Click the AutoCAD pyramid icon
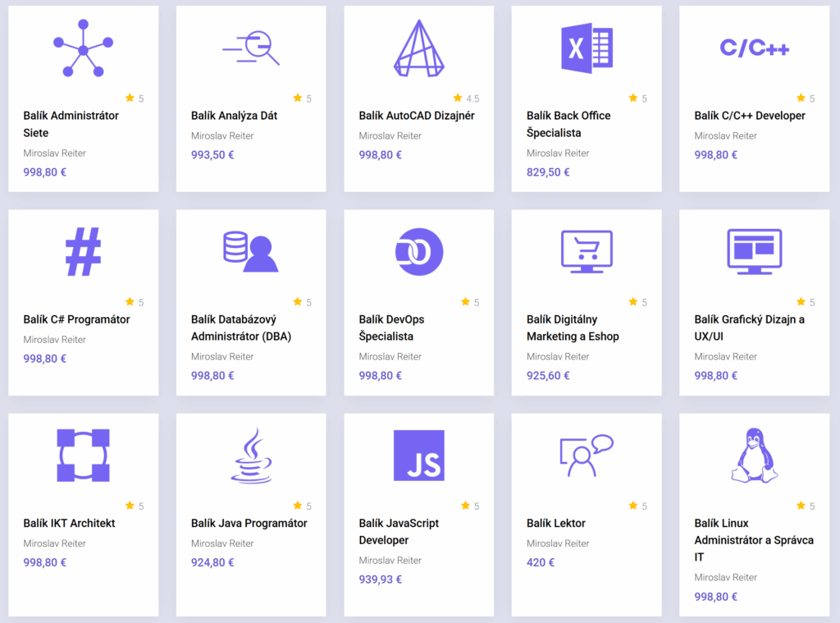The height and width of the screenshot is (623, 840). (418, 48)
